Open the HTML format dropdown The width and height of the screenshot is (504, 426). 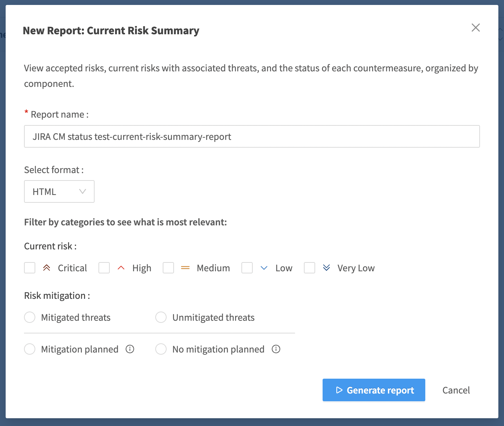point(59,191)
